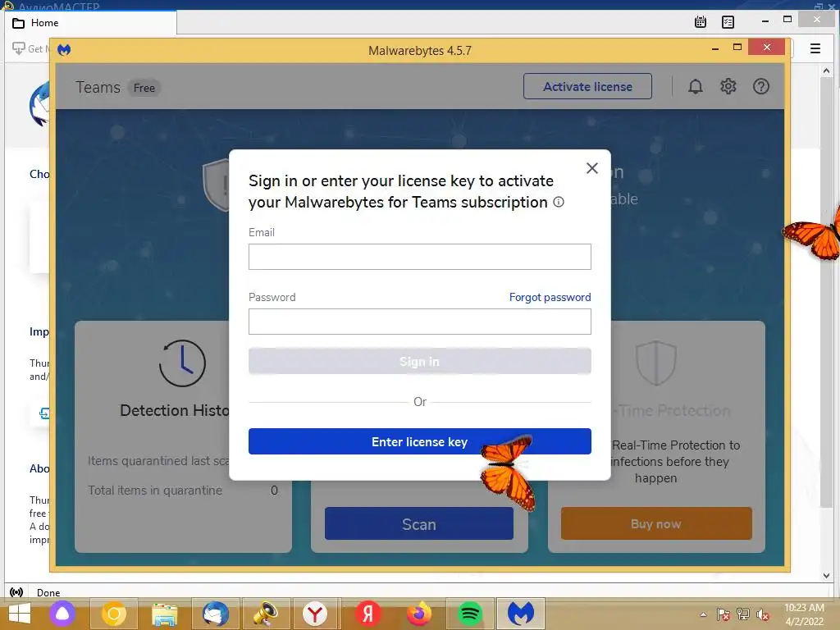Viewport: 840px width, 630px height.
Task: Click the Email input field
Action: (419, 257)
